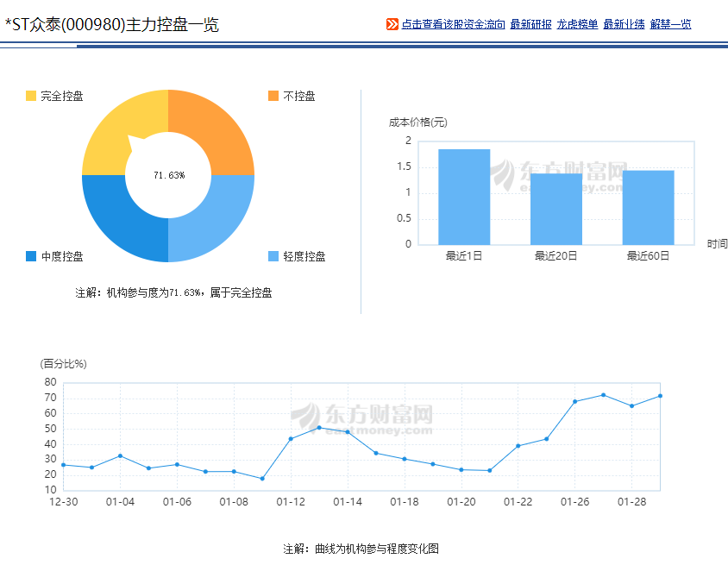Click the 01-28 date label on x-axis

632,502
